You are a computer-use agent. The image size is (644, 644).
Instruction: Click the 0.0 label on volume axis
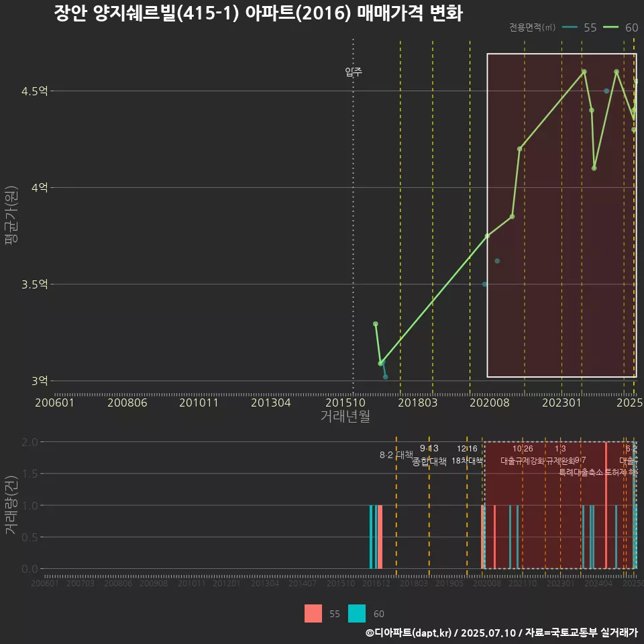pos(30,569)
